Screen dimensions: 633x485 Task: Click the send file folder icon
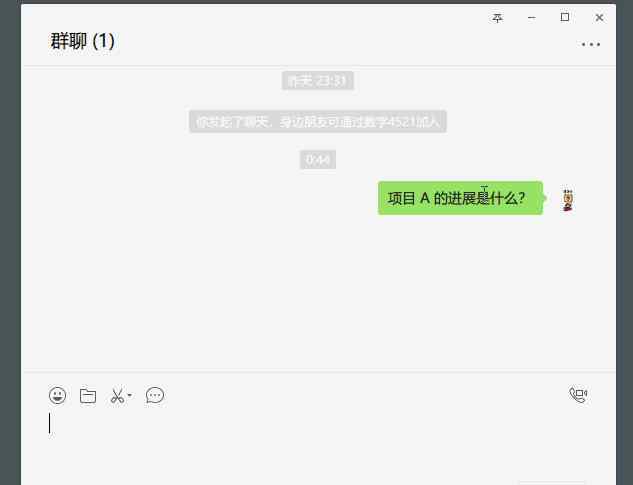click(88, 395)
